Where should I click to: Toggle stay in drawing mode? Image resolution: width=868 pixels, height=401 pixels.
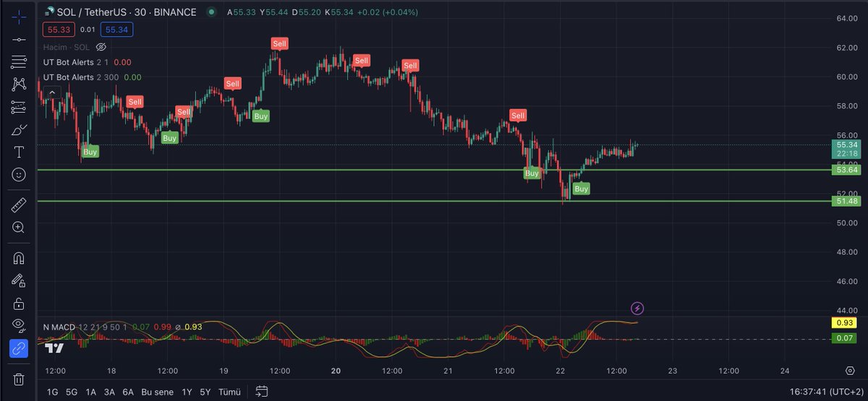click(19, 280)
